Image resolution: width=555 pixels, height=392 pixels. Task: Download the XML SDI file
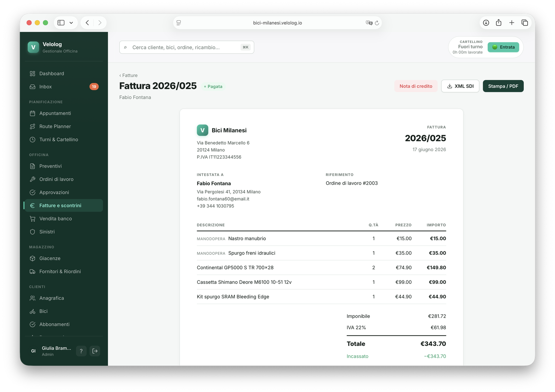coord(460,86)
